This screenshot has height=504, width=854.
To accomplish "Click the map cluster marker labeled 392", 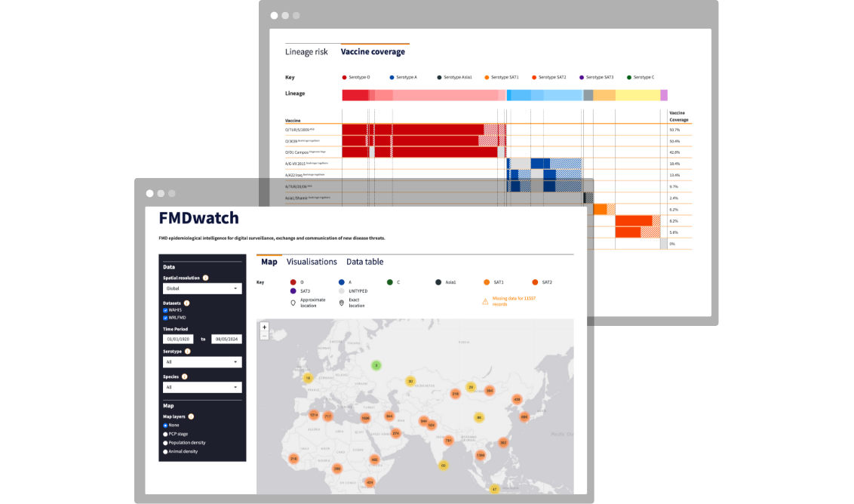I will (x=503, y=442).
